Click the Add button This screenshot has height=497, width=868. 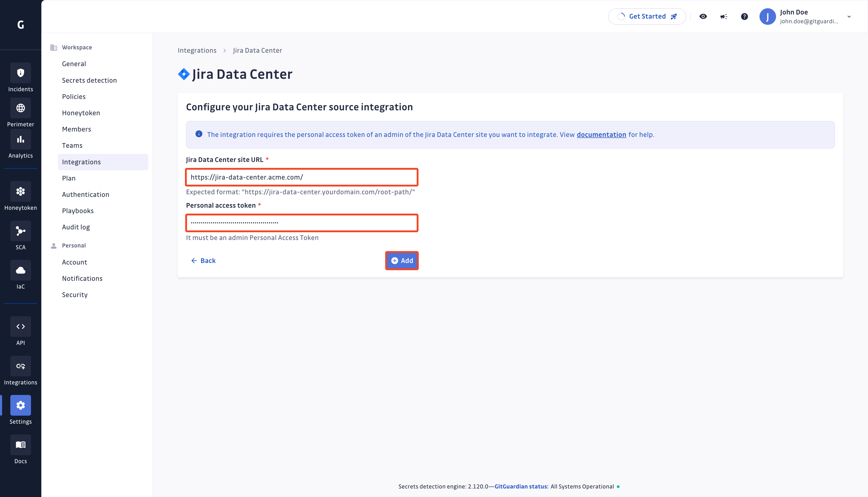(x=402, y=261)
